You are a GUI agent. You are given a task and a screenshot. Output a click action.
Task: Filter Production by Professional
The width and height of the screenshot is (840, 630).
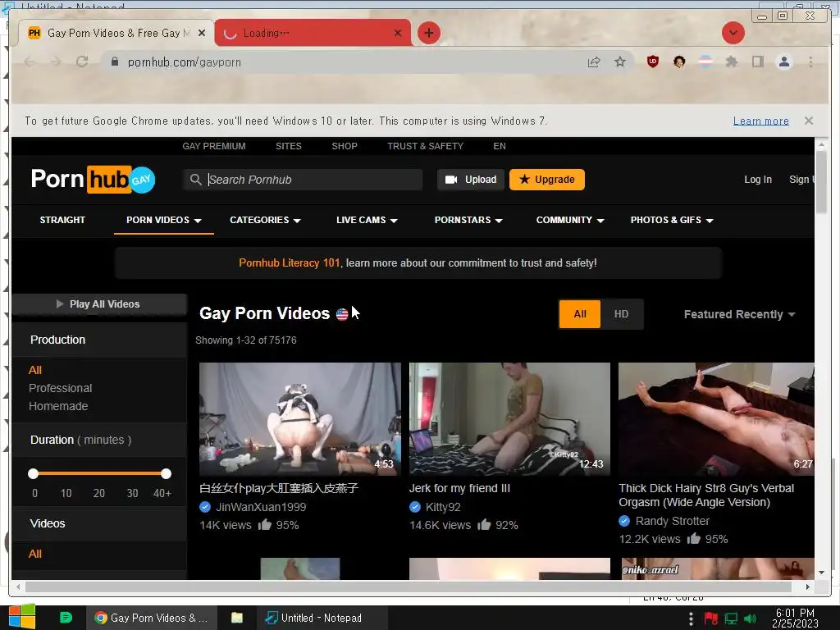60,388
